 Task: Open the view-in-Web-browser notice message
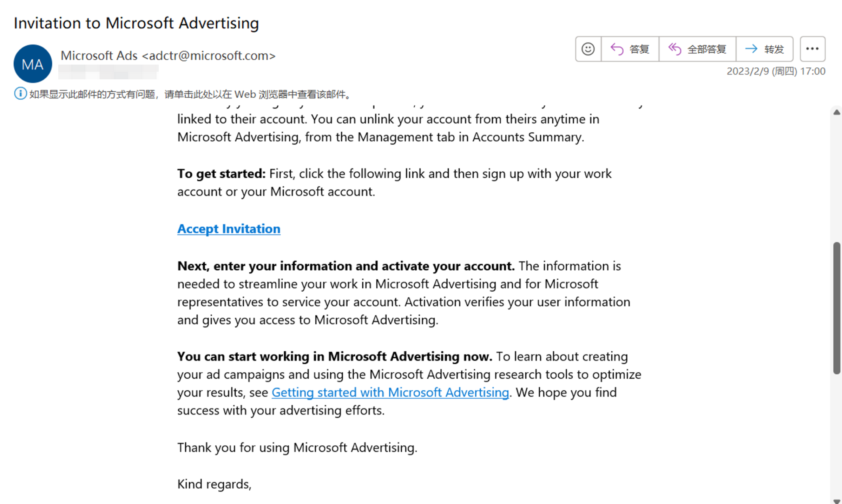click(190, 94)
